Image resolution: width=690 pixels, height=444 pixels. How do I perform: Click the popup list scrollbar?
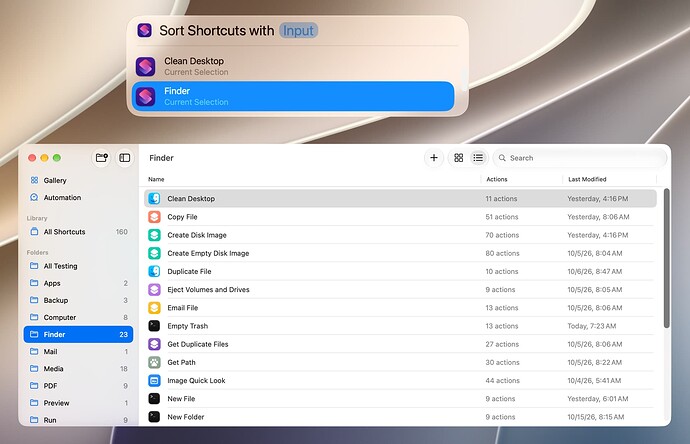point(464,81)
